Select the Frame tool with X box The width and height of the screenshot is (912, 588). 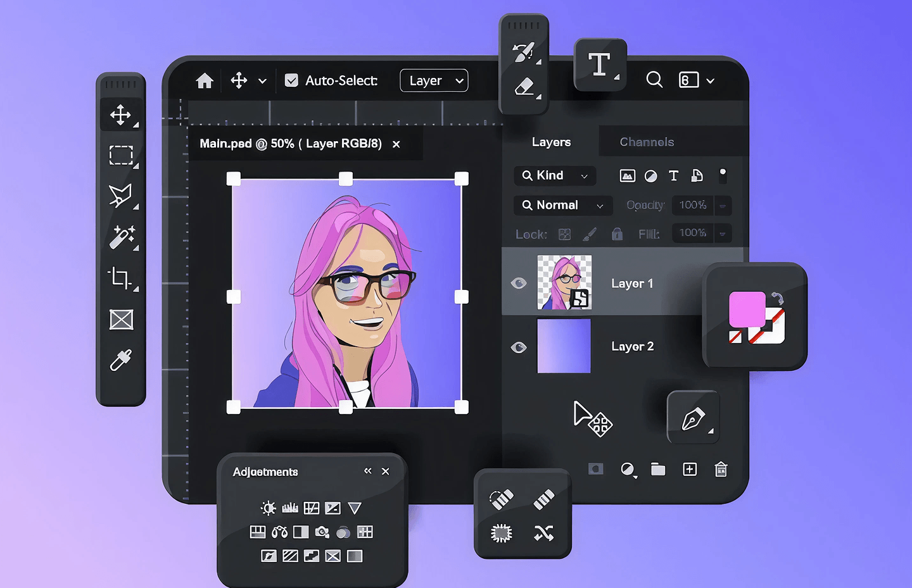(121, 320)
